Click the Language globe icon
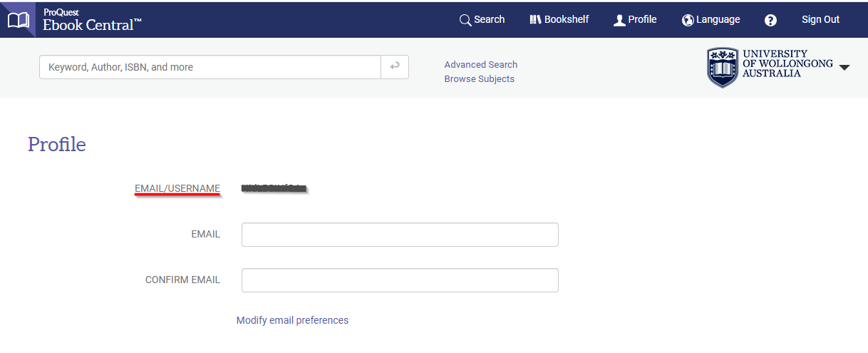The width and height of the screenshot is (868, 353). click(688, 20)
